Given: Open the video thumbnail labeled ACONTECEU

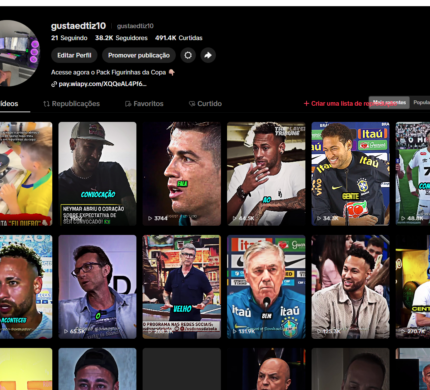Looking at the screenshot, I should point(26,287).
